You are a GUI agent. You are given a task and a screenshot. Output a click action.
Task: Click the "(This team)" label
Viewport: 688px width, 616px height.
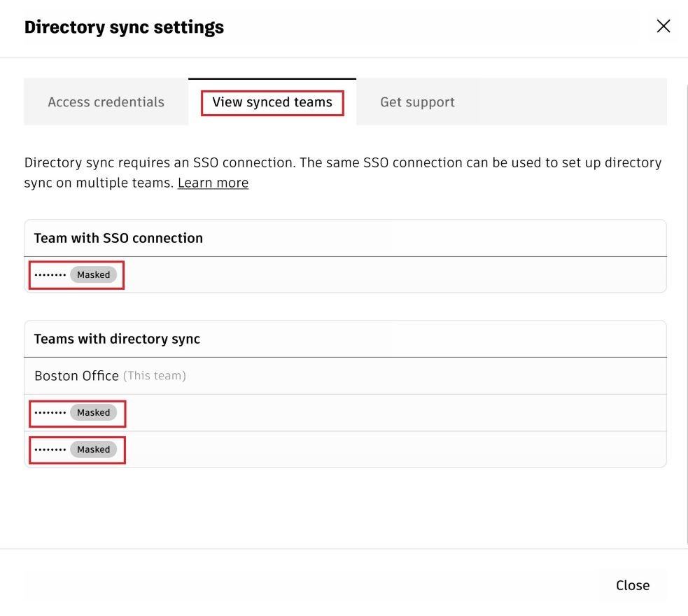(155, 376)
